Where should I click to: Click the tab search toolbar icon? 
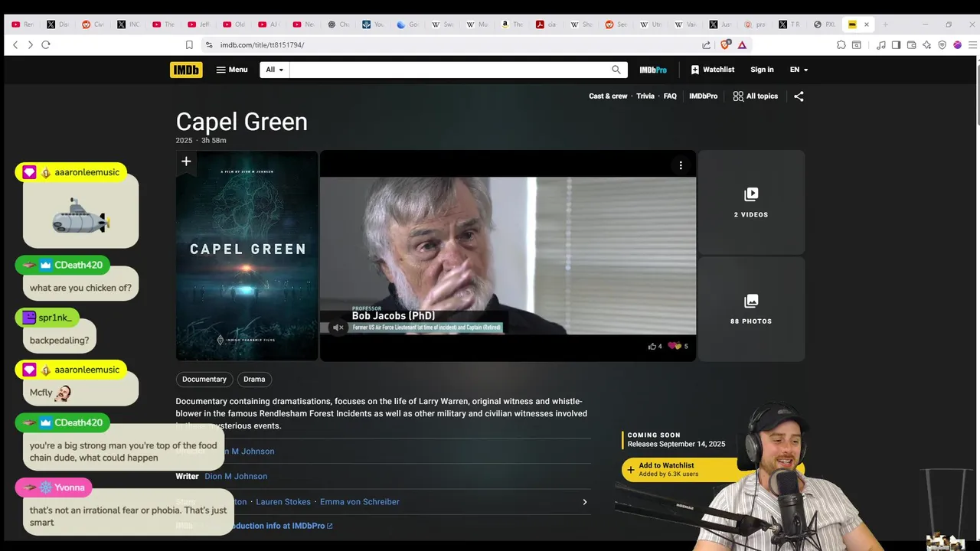[857, 45]
